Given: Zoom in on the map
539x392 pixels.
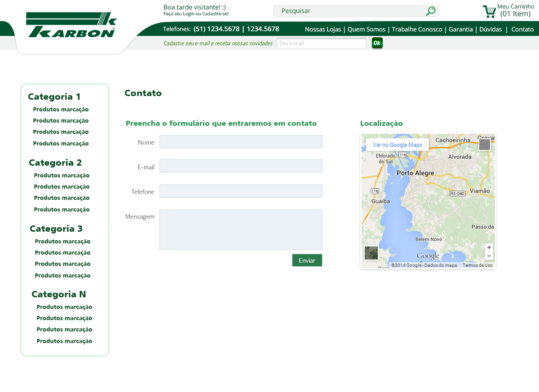Looking at the screenshot, I should tap(489, 247).
